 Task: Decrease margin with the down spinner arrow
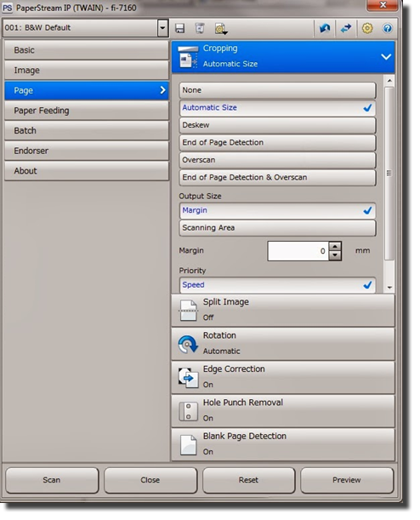[335, 255]
